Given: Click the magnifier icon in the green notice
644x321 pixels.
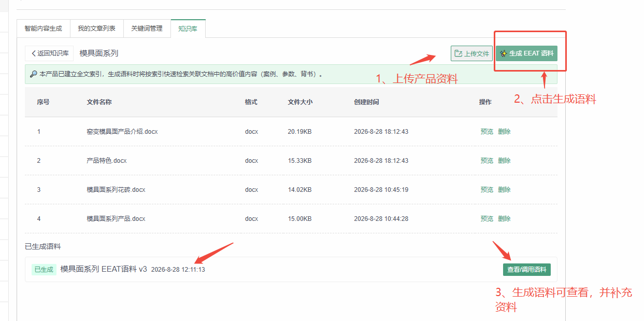Looking at the screenshot, I should [x=33, y=74].
